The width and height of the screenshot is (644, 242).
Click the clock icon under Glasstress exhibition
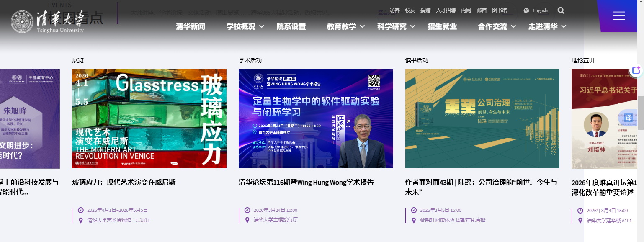(81, 210)
